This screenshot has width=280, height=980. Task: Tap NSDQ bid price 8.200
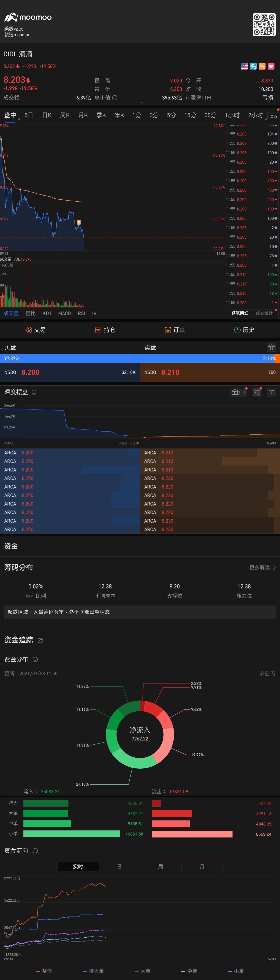tap(30, 372)
